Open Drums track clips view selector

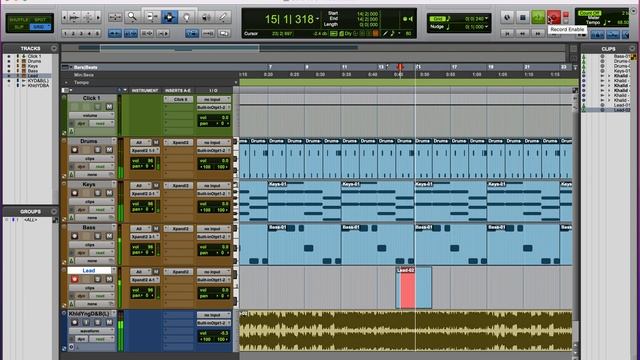[x=91, y=158]
